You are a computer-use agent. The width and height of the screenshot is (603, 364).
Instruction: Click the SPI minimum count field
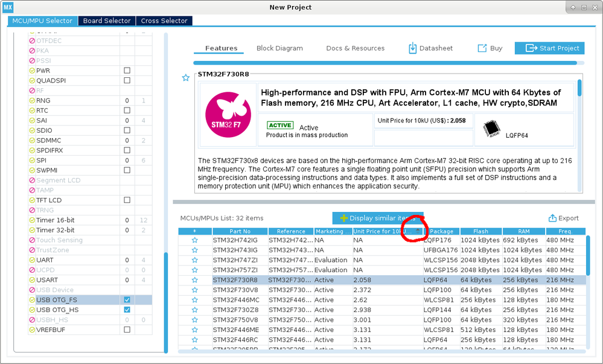pyautogui.click(x=127, y=161)
